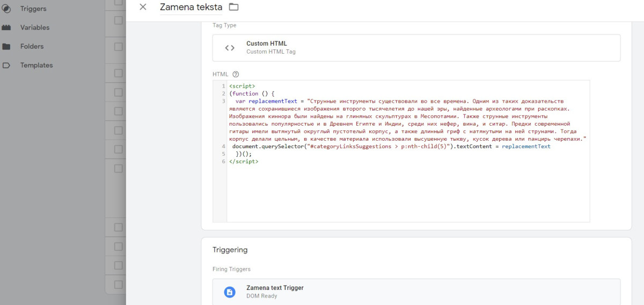Viewport: 644px width, 305px height.
Task: Click the document.querySelector line in editor
Action: click(x=391, y=146)
